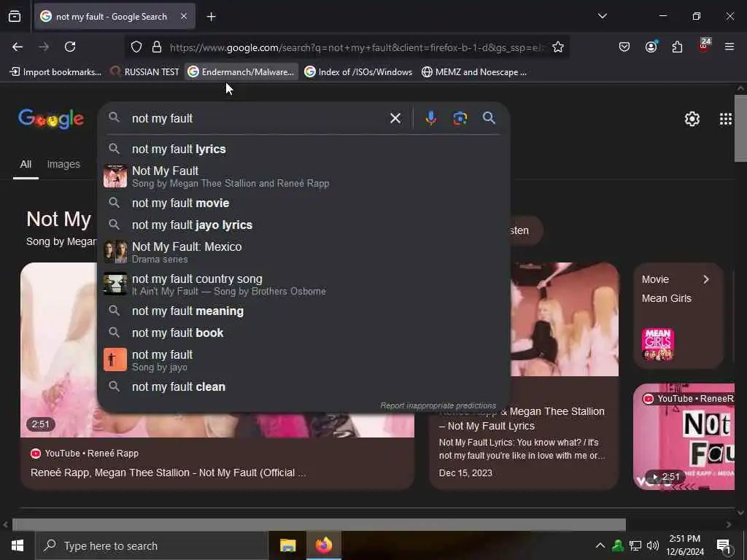
Task: Choose suggestion 'not my fault jayo lyrics'
Action: click(x=303, y=225)
